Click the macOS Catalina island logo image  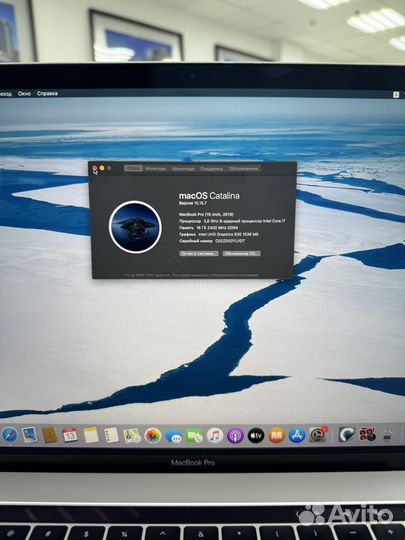pyautogui.click(x=135, y=227)
